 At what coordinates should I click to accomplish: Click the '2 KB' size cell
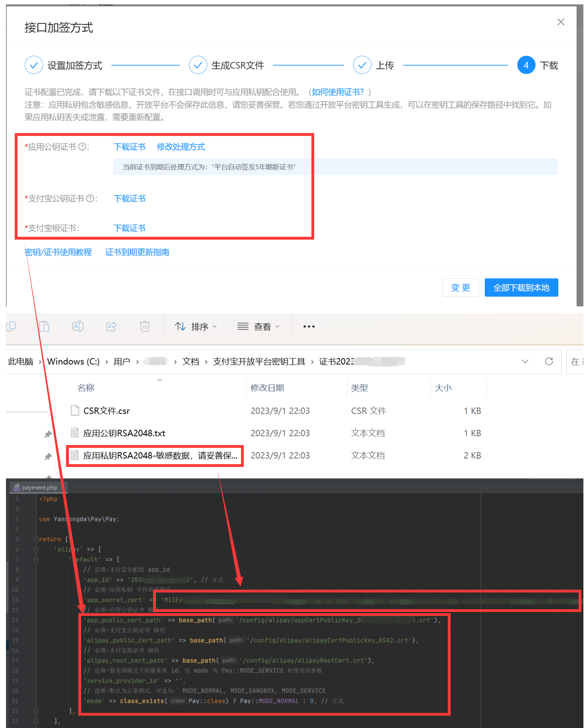[x=472, y=455]
